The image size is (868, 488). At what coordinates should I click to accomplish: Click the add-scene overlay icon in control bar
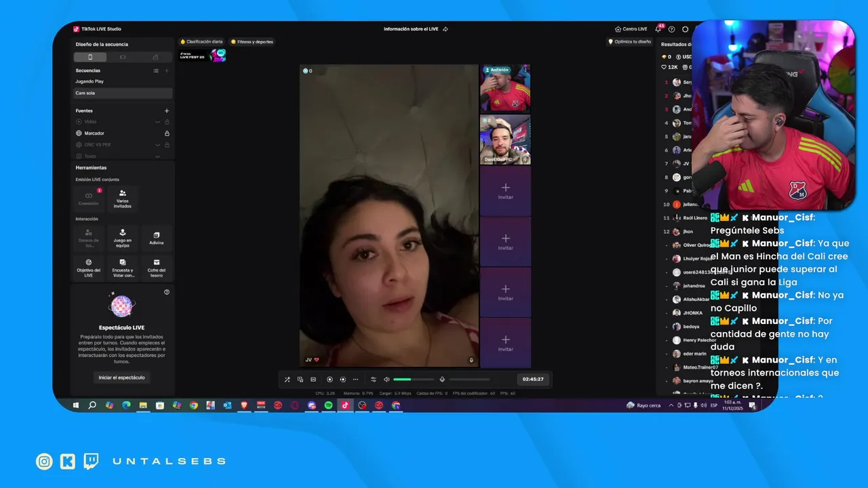(300, 380)
